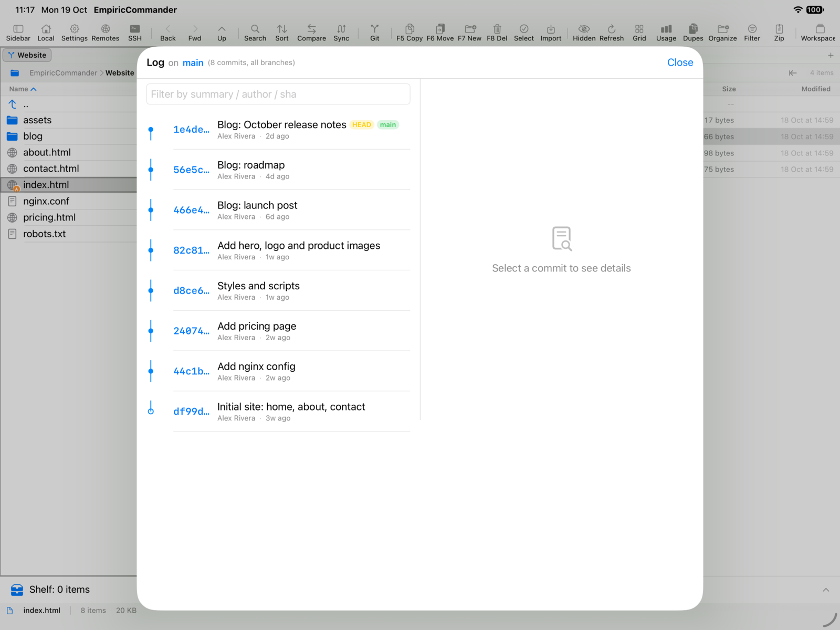Select the Website tab

27,55
